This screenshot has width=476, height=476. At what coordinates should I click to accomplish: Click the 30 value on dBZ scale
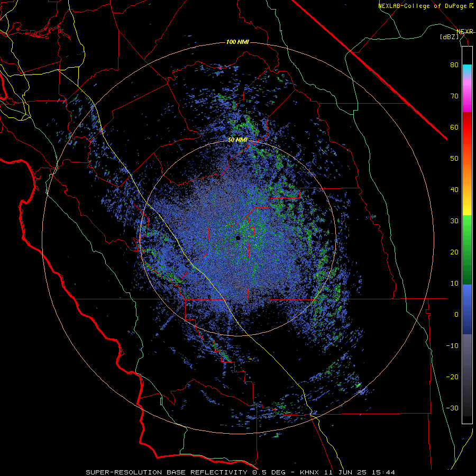click(x=454, y=221)
